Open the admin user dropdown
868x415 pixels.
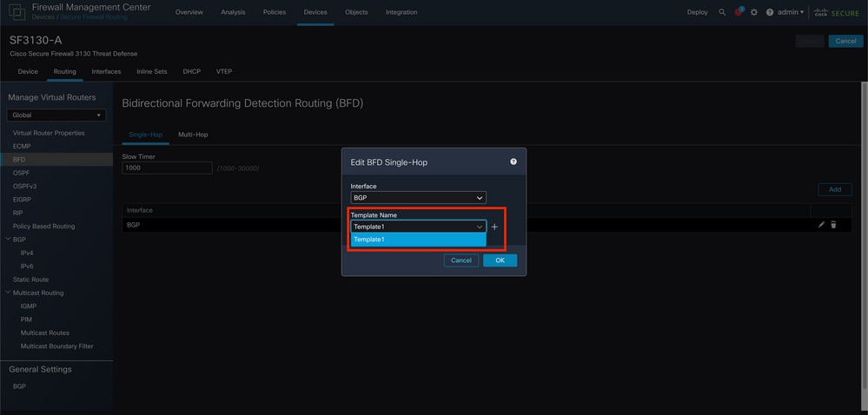click(791, 12)
